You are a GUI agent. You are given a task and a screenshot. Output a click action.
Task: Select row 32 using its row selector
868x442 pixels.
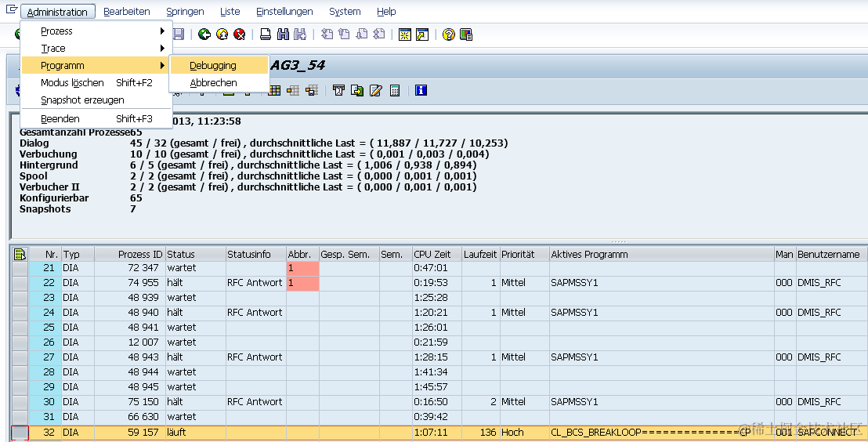[x=20, y=432]
